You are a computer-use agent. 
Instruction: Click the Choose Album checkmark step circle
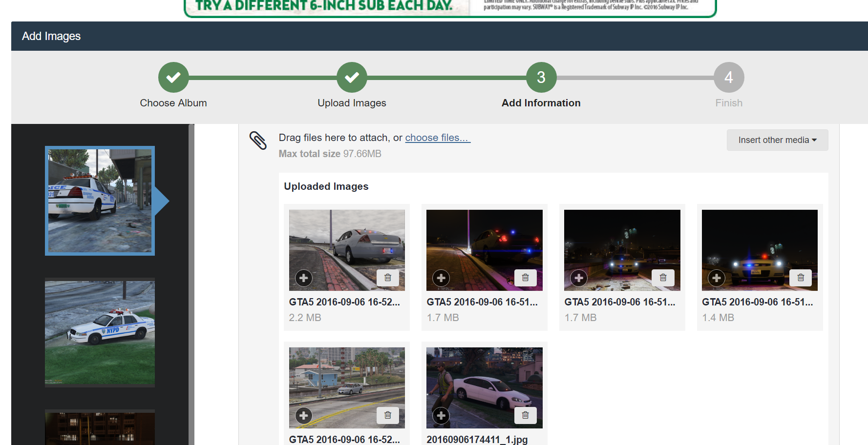(x=173, y=77)
